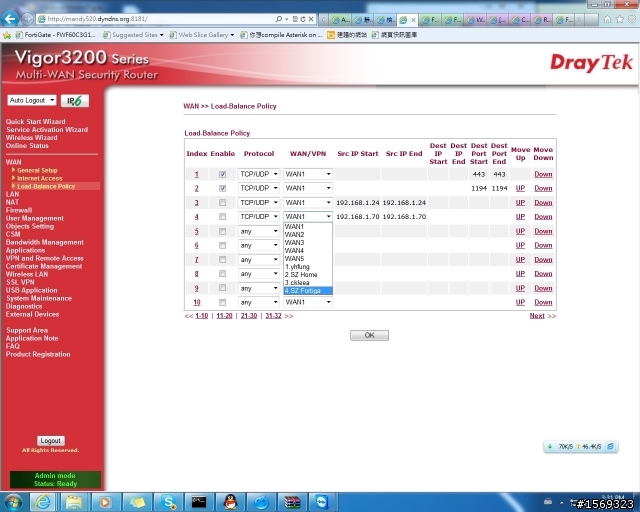Open the sticky notes icon on the taskbar
Screen dimensions: 640x512
click(x=137, y=502)
